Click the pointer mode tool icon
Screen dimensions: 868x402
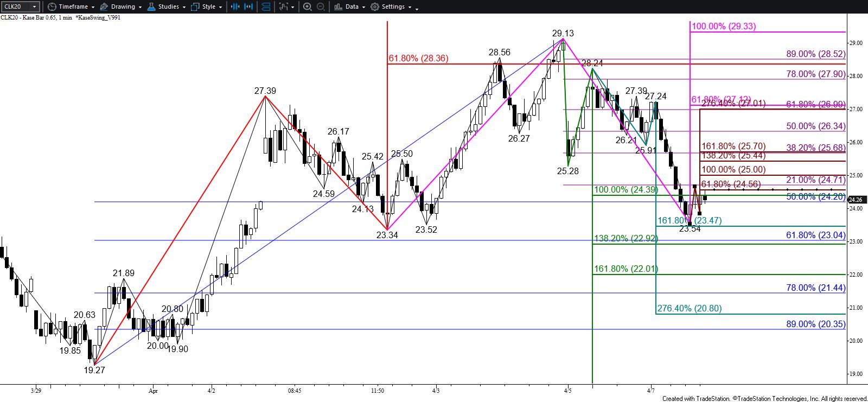[283, 7]
